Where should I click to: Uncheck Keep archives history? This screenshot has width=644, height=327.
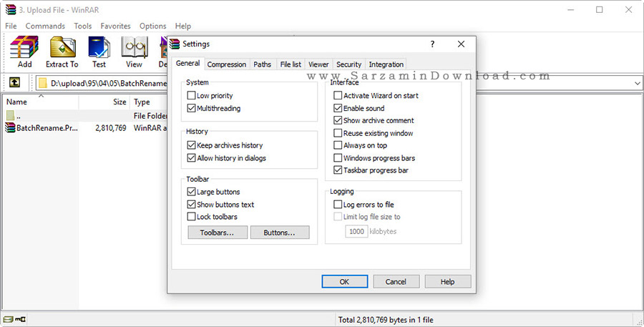point(191,145)
